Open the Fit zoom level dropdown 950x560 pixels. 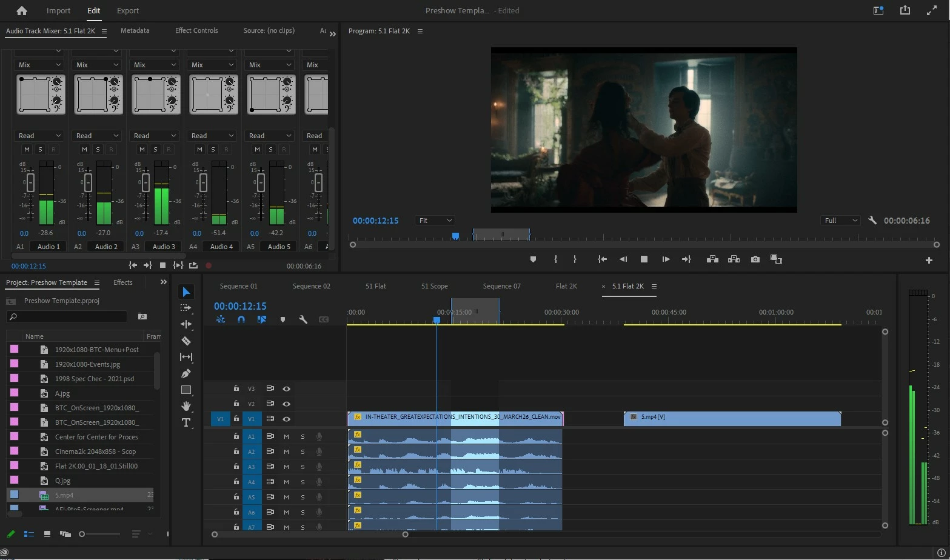point(434,221)
